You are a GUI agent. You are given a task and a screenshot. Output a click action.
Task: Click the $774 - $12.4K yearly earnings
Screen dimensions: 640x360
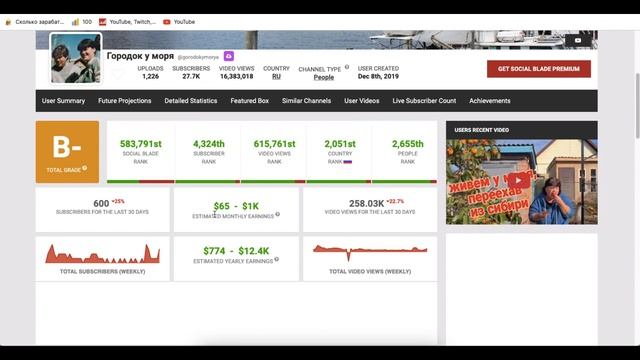[236, 251]
